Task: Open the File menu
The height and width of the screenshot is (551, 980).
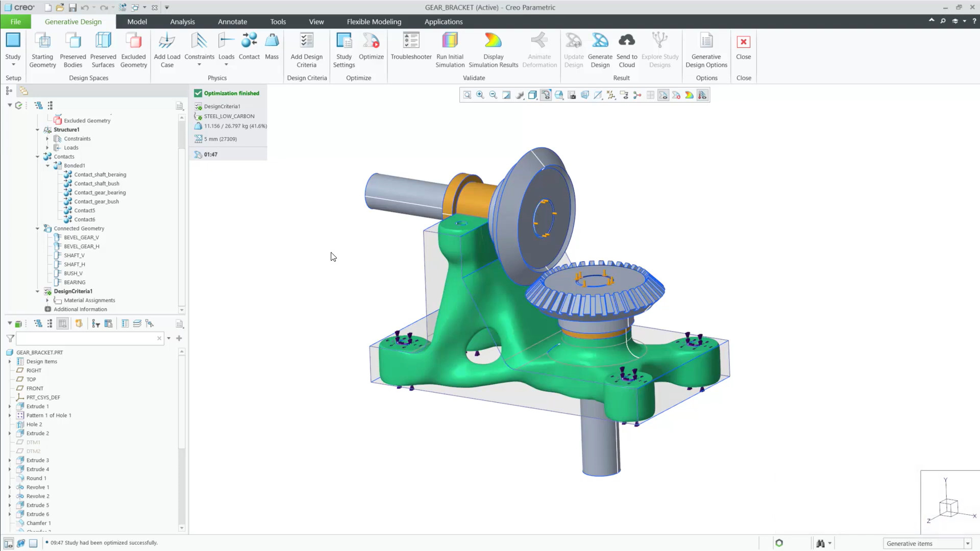Action: (x=15, y=21)
